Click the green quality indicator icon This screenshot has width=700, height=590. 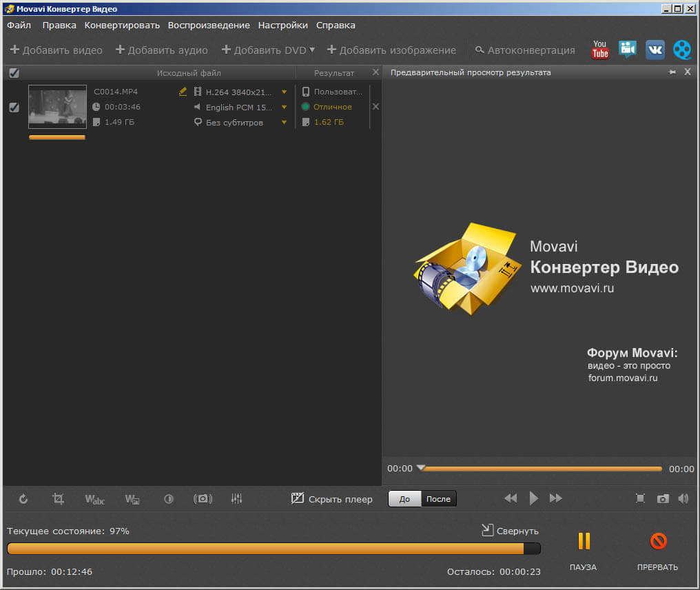pos(306,107)
